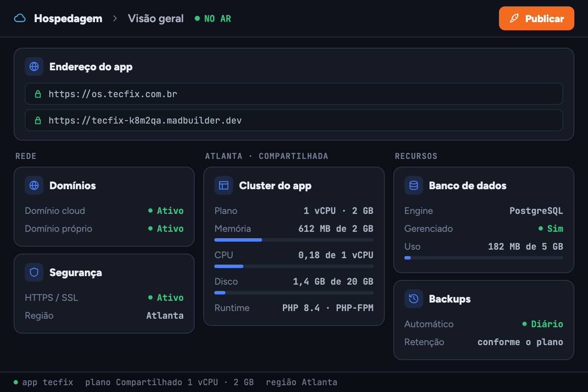Image resolution: width=588 pixels, height=392 pixels.
Task: Open the https://os.tecfix.com.br address
Action: point(294,94)
